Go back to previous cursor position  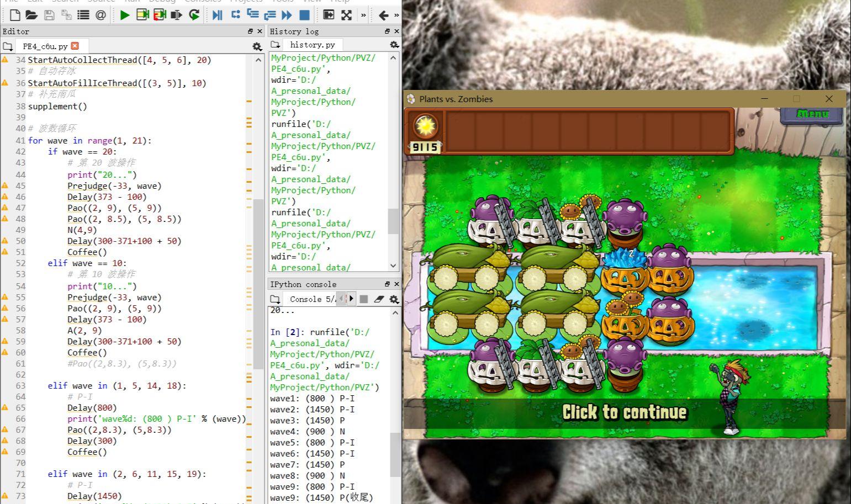[x=384, y=15]
